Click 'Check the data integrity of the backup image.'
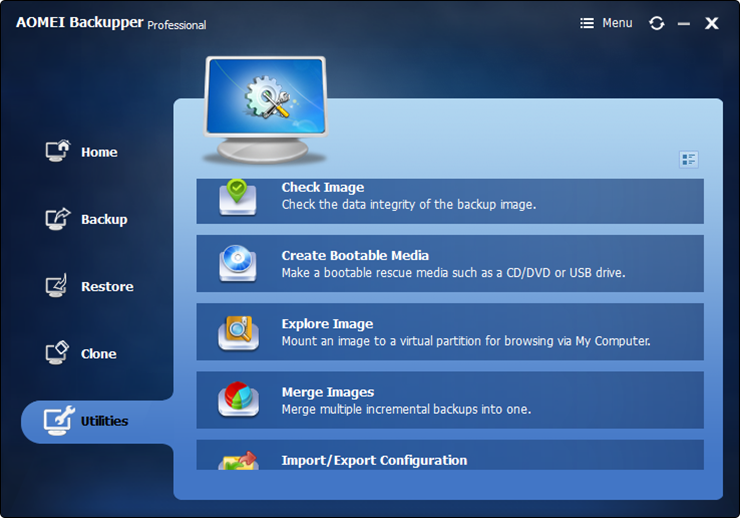740x518 pixels. coord(409,205)
